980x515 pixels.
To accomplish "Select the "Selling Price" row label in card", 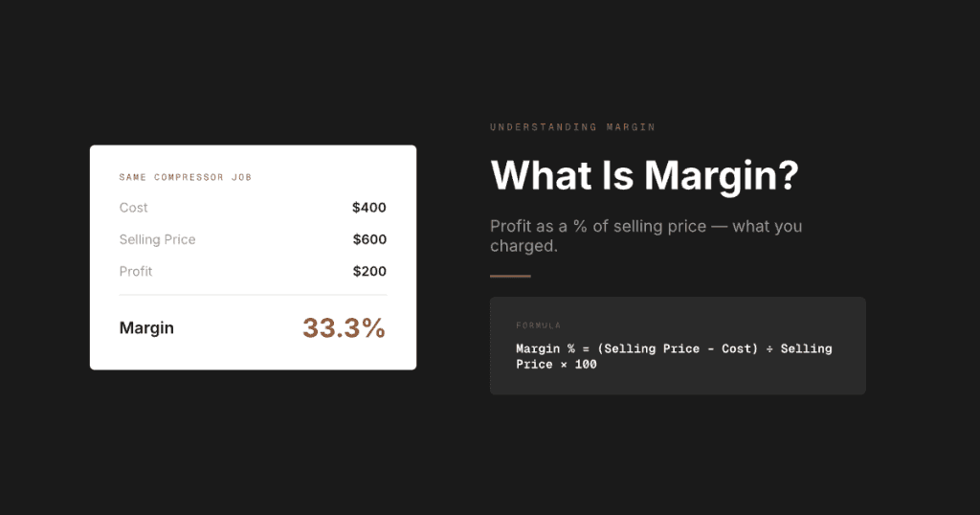I will [157, 239].
